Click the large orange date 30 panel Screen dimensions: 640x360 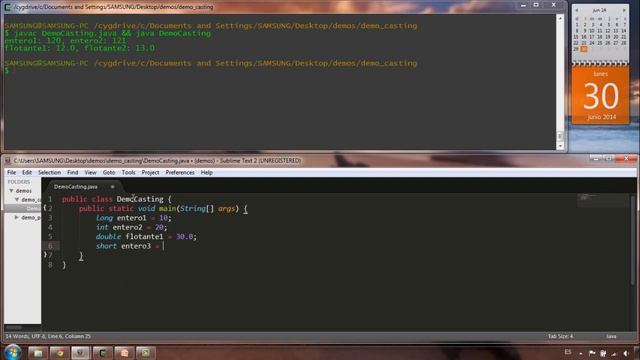pos(600,96)
